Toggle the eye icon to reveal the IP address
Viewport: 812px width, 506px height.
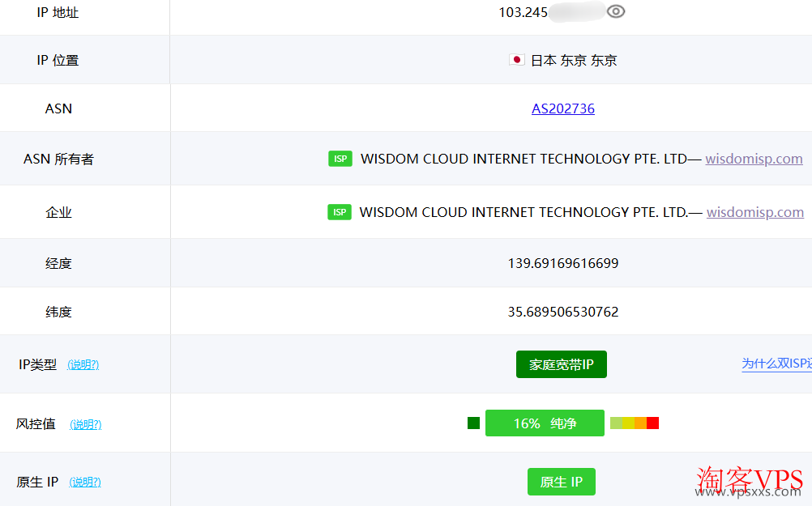point(616,11)
